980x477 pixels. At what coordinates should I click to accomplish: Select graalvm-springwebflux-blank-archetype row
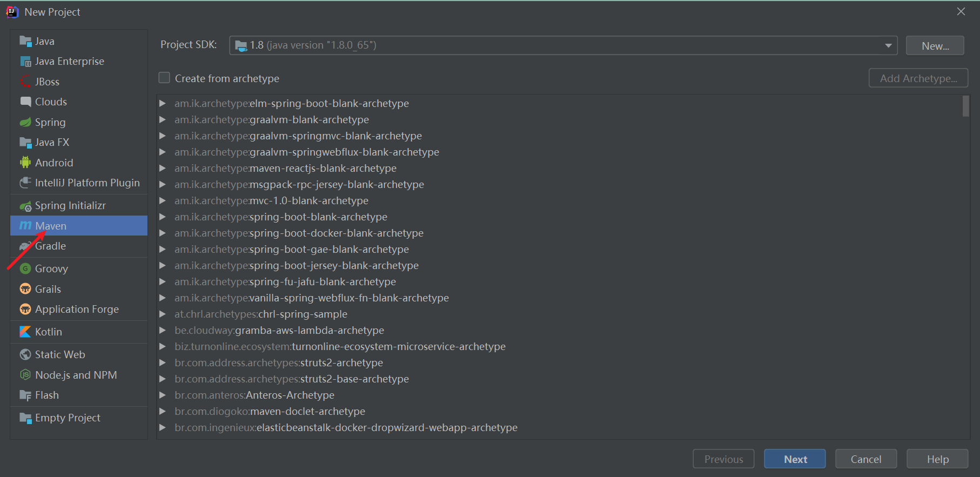point(559,152)
